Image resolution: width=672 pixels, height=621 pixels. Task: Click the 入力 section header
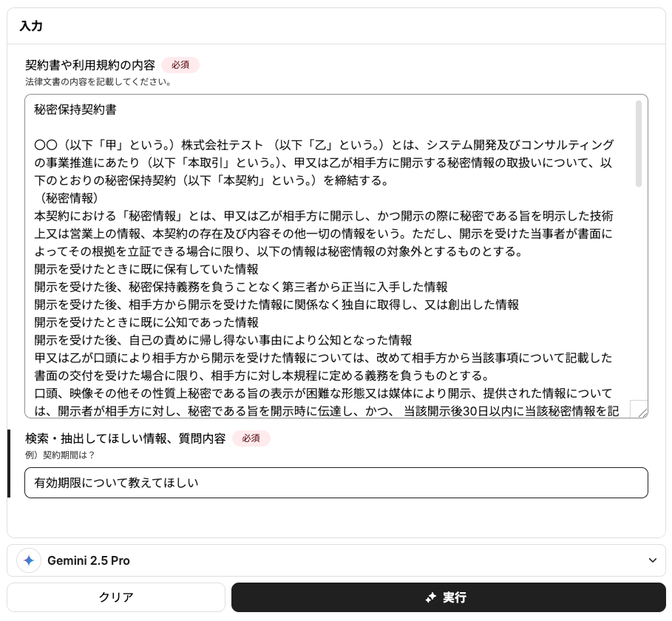coord(31,26)
